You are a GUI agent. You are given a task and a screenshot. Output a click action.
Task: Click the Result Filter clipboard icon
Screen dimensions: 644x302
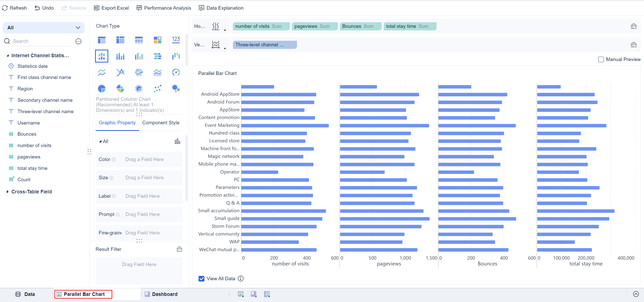(x=179, y=249)
